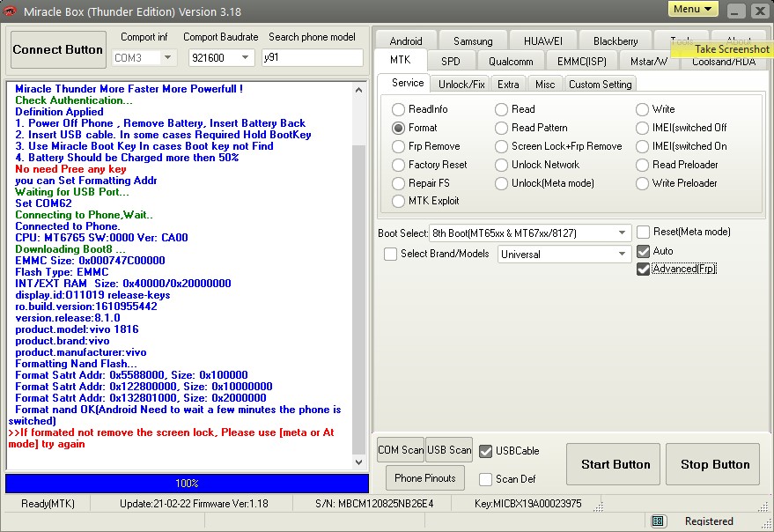
Task: Select the Read radio option
Action: (x=501, y=109)
